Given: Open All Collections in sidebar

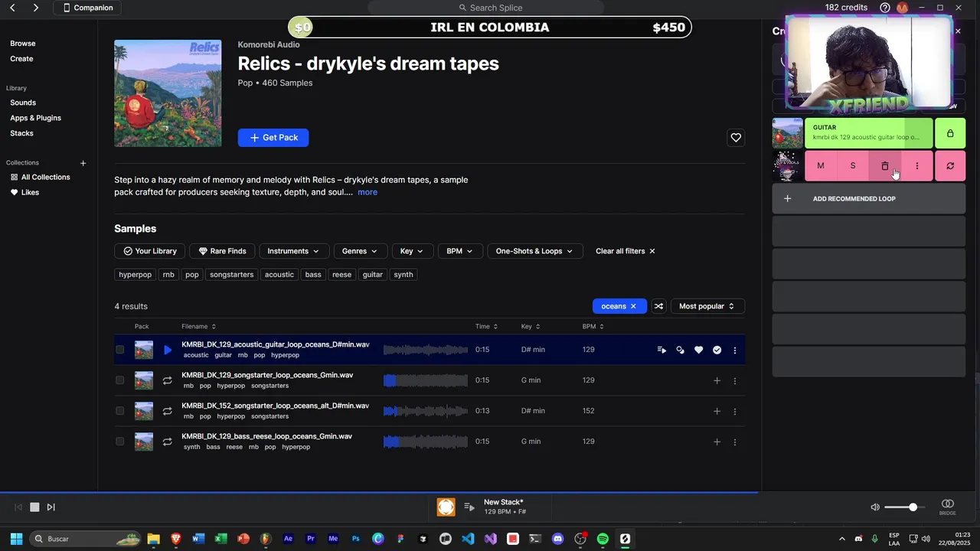Looking at the screenshot, I should 40,178.
